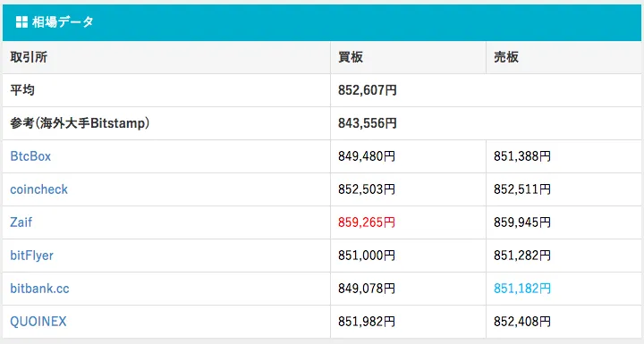Select the blue bitbank.cc ask 851,182円

[x=522, y=289]
